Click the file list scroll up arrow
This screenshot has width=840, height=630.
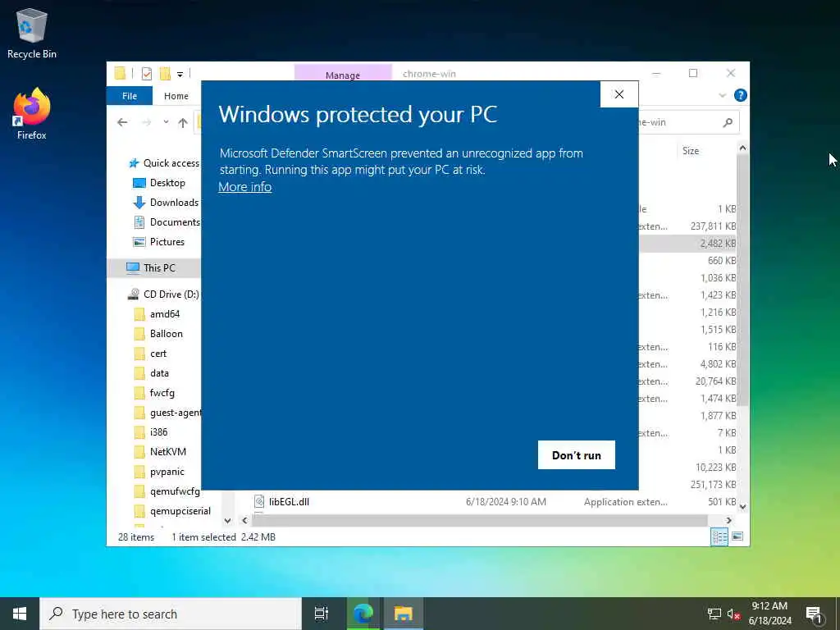click(742, 148)
